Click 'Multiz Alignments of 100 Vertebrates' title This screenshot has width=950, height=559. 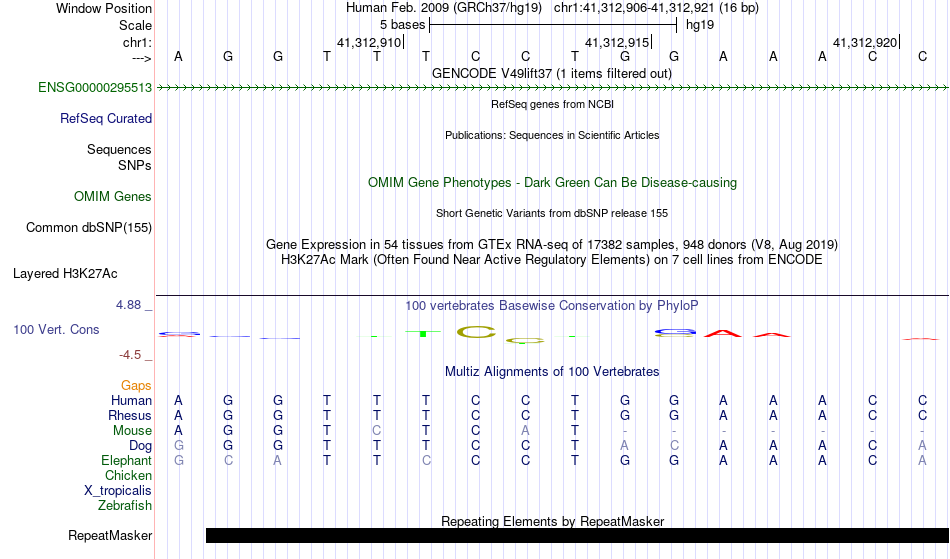[552, 372]
